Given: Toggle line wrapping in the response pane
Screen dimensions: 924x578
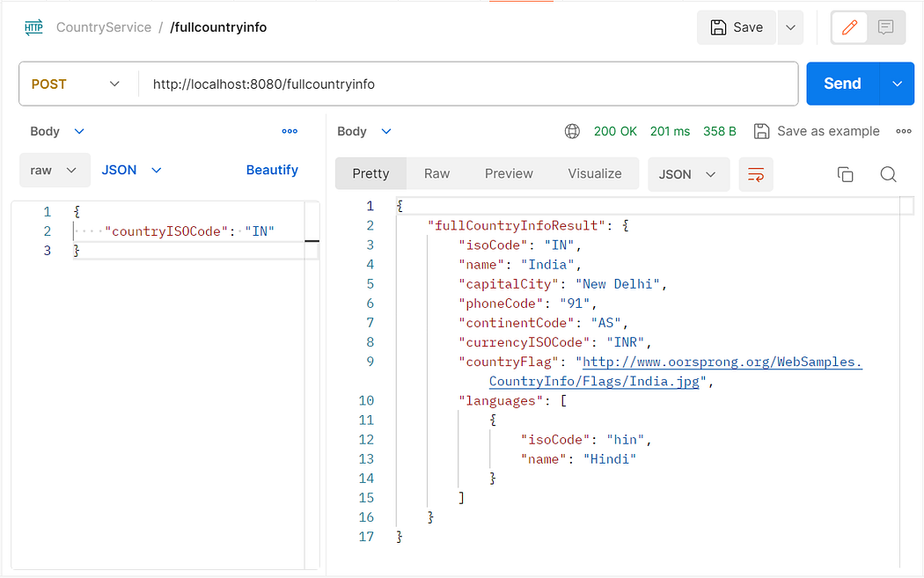Looking at the screenshot, I should pyautogui.click(x=755, y=174).
